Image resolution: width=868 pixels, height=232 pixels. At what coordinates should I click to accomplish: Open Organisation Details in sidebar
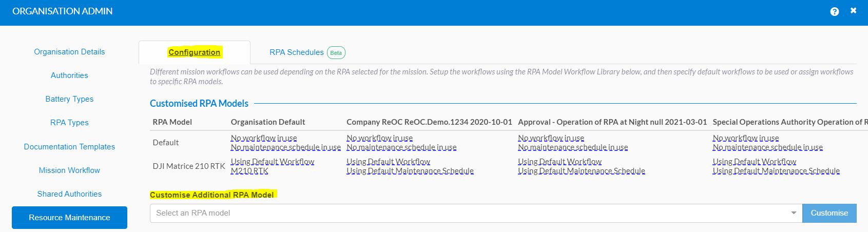point(69,52)
